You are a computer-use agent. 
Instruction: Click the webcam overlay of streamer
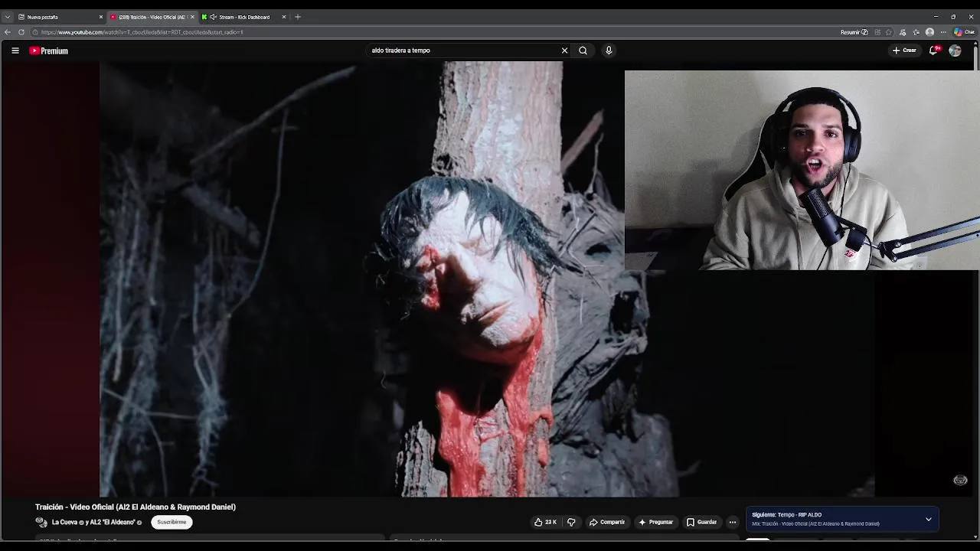pyautogui.click(x=802, y=170)
